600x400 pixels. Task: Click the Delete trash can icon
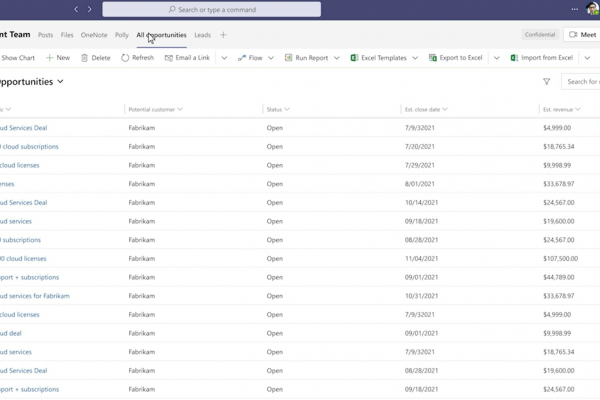tap(84, 58)
